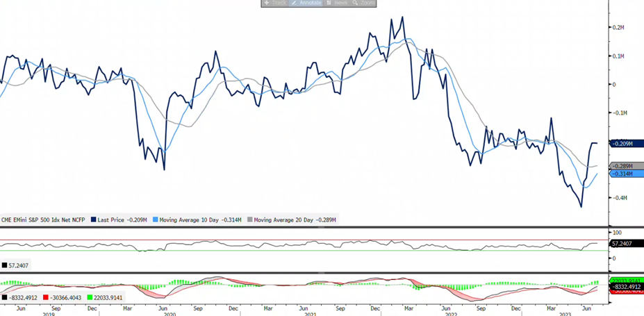Select the 22033.9141 histogram legend value
The image size is (644, 316).
point(108,298)
